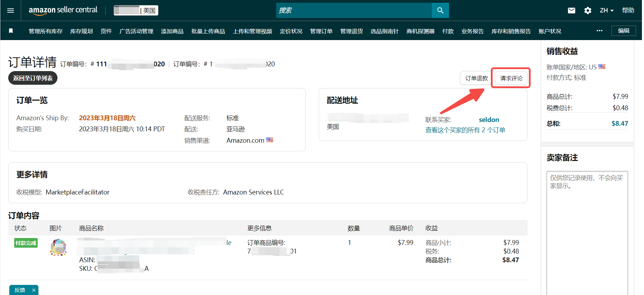The height and width of the screenshot is (295, 644).
Task: Open the more options ellipsis menu
Action: coord(599,31)
